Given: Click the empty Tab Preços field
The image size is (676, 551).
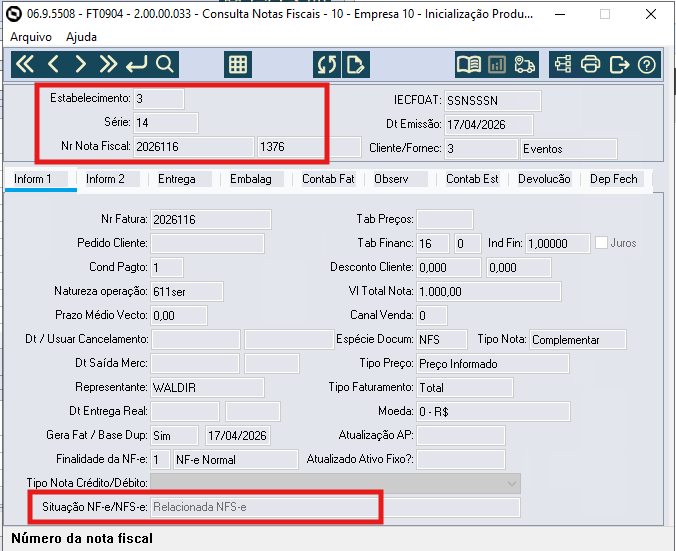Looking at the screenshot, I should click(445, 219).
